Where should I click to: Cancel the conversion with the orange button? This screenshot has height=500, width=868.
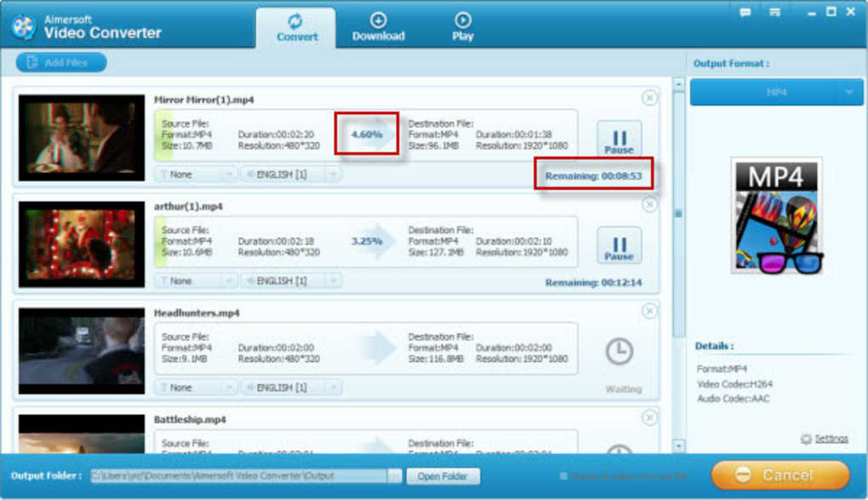[780, 475]
